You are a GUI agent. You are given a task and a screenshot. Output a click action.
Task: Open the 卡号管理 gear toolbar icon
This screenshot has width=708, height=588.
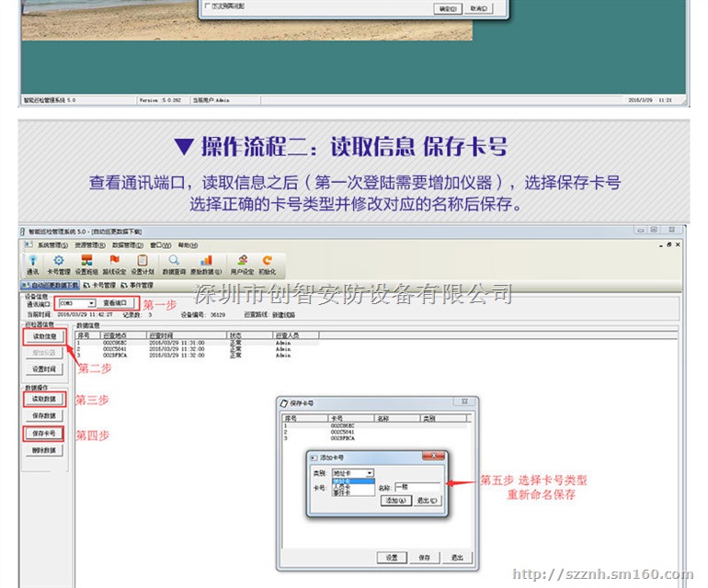pos(59,265)
